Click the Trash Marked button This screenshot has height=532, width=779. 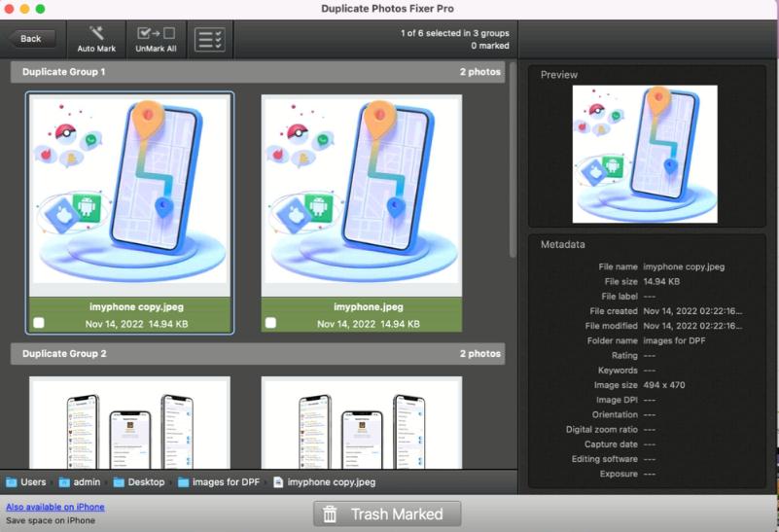(386, 514)
